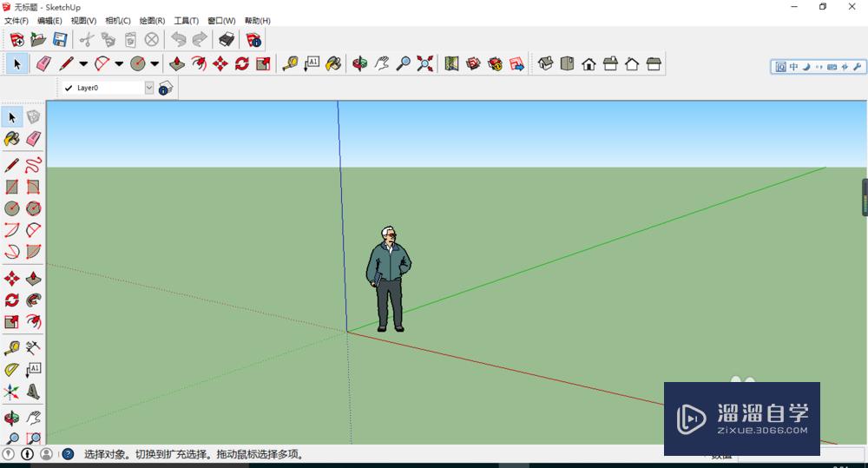Image resolution: width=868 pixels, height=468 pixels.
Task: Click the Zoom Extents icon
Action: [x=424, y=63]
